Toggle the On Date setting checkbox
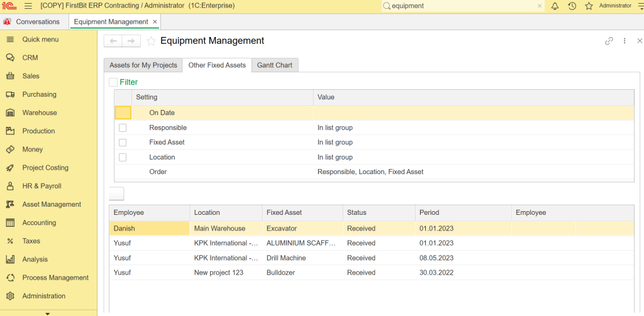Viewport: 644px width, 316px height. coord(123,113)
